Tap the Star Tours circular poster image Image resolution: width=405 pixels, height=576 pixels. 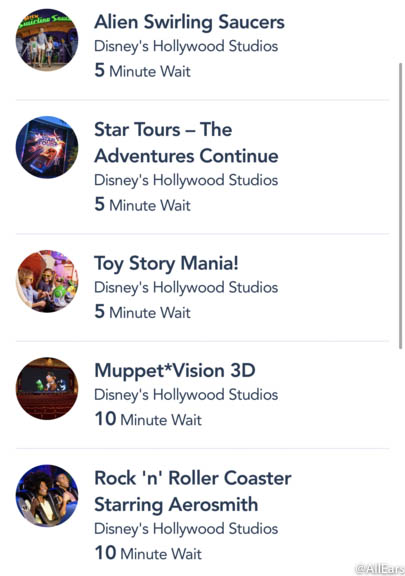click(x=47, y=147)
